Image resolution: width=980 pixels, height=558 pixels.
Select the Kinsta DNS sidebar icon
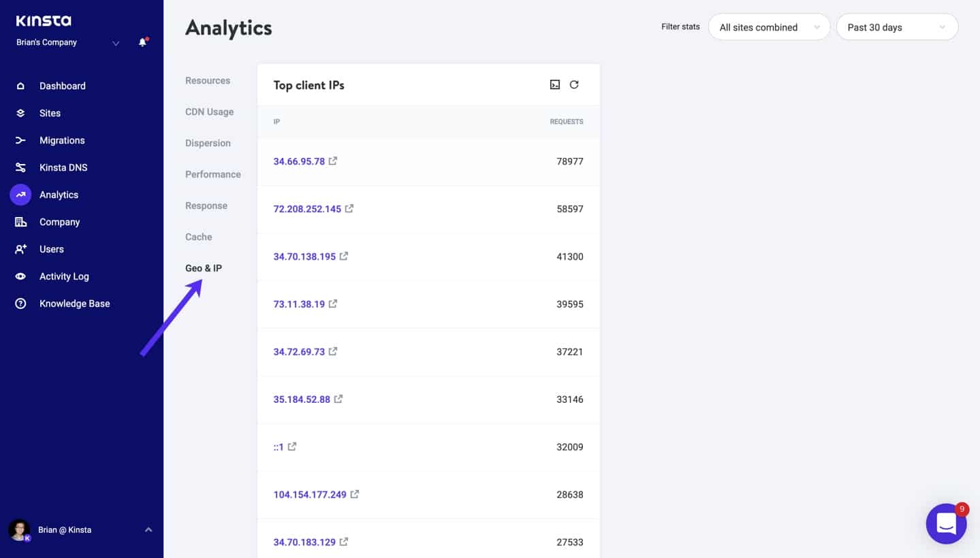click(x=20, y=167)
